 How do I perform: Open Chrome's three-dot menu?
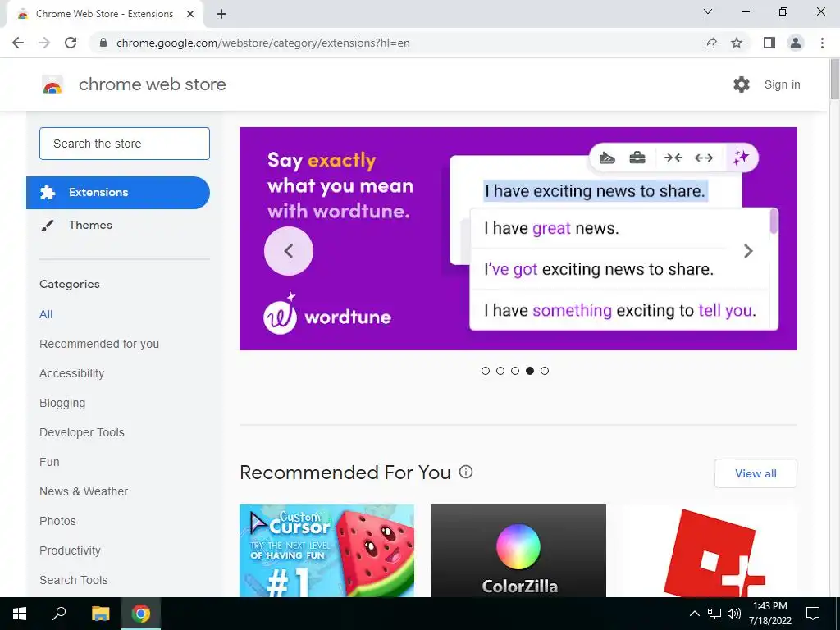[x=822, y=43]
